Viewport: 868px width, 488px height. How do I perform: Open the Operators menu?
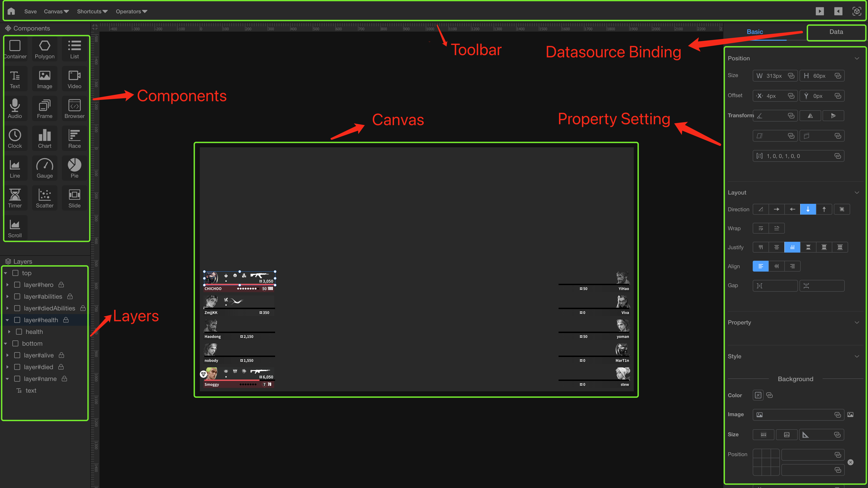tap(131, 12)
